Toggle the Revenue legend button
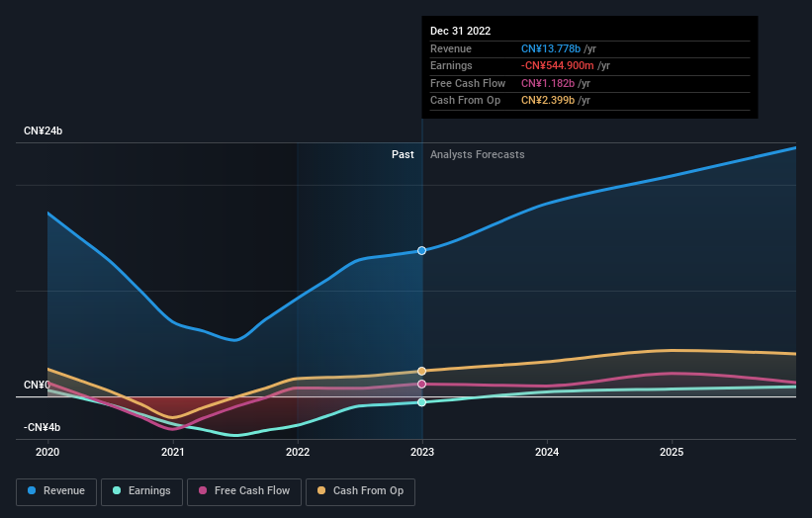The height and width of the screenshot is (518, 812). [56, 491]
